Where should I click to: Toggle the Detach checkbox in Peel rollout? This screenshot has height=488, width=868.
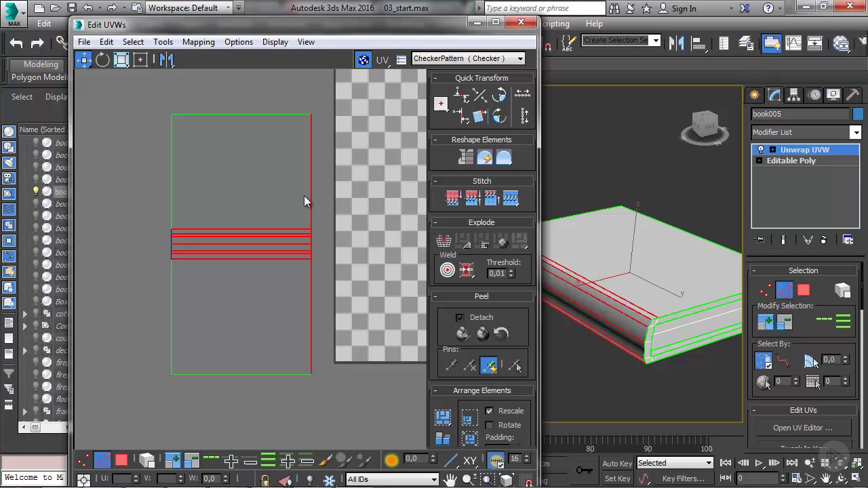tap(460, 317)
